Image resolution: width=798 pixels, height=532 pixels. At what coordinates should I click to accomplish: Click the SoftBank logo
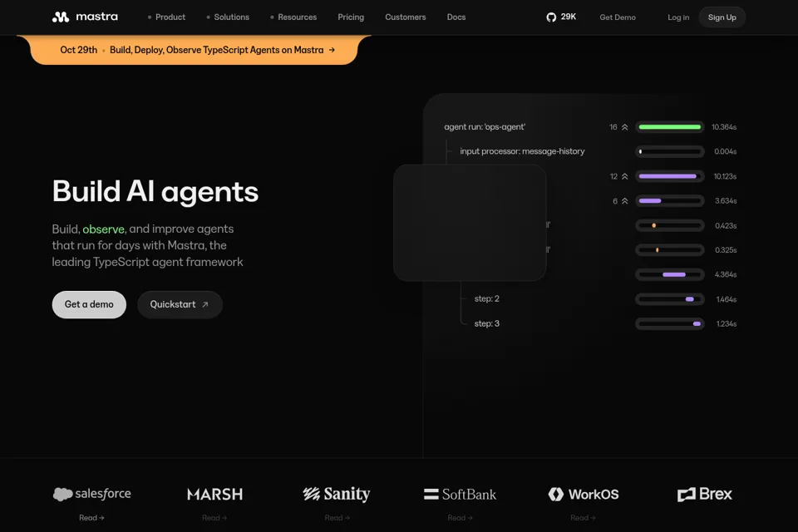point(460,494)
